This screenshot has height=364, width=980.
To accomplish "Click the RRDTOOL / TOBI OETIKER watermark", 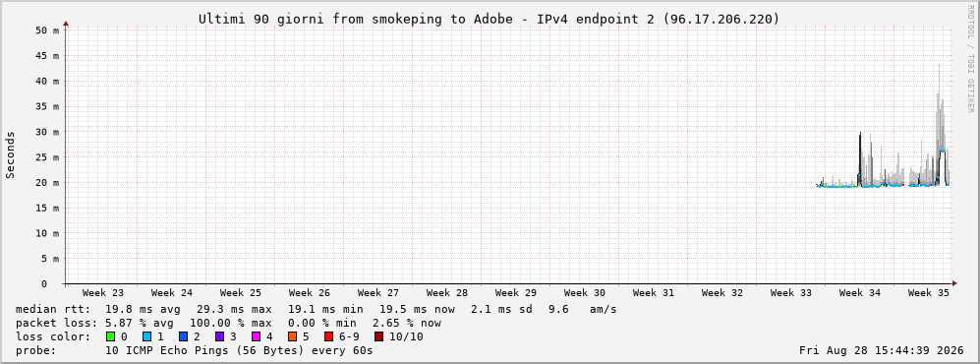I will (x=970, y=59).
